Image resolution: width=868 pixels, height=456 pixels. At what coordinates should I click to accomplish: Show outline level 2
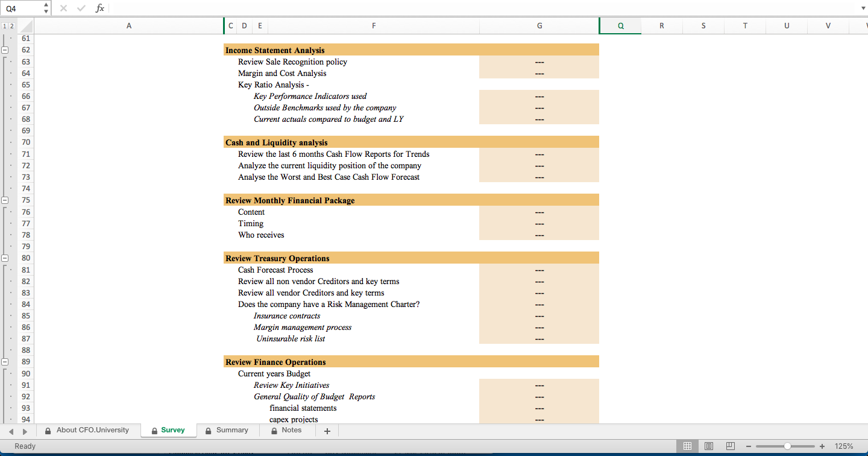click(12, 27)
